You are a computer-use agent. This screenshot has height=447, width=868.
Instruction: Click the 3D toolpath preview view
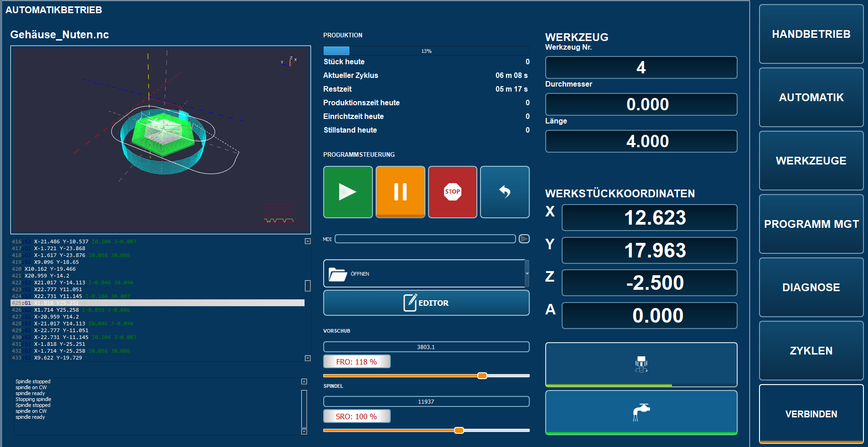(x=160, y=140)
